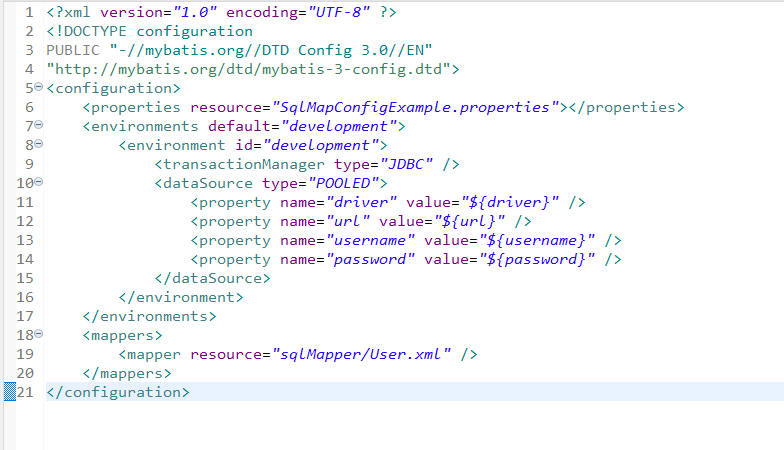The image size is (784, 450).
Task: Click the environment id="development" value
Action: pyautogui.click(x=321, y=145)
